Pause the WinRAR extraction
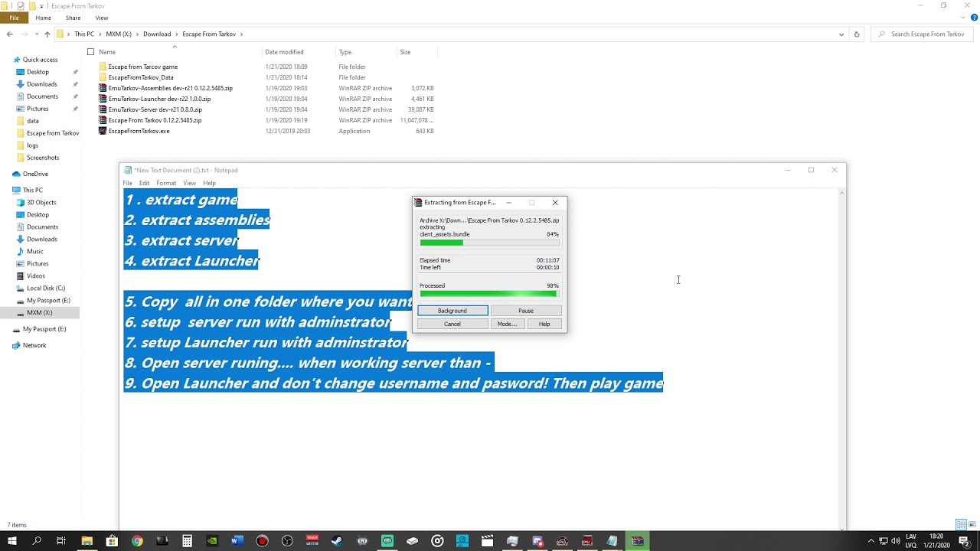This screenshot has height=551, width=980. pos(526,311)
